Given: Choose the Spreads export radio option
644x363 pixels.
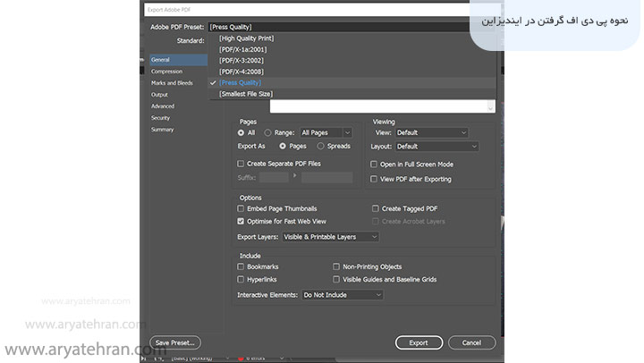Looking at the screenshot, I should (x=321, y=146).
